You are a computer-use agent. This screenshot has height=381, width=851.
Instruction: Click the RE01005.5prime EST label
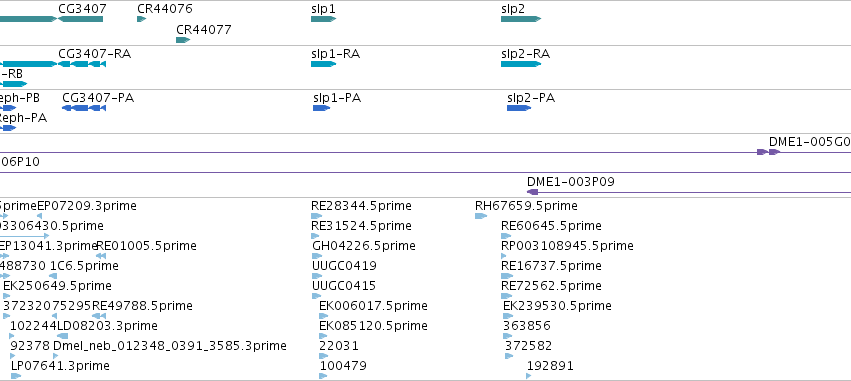(147, 246)
